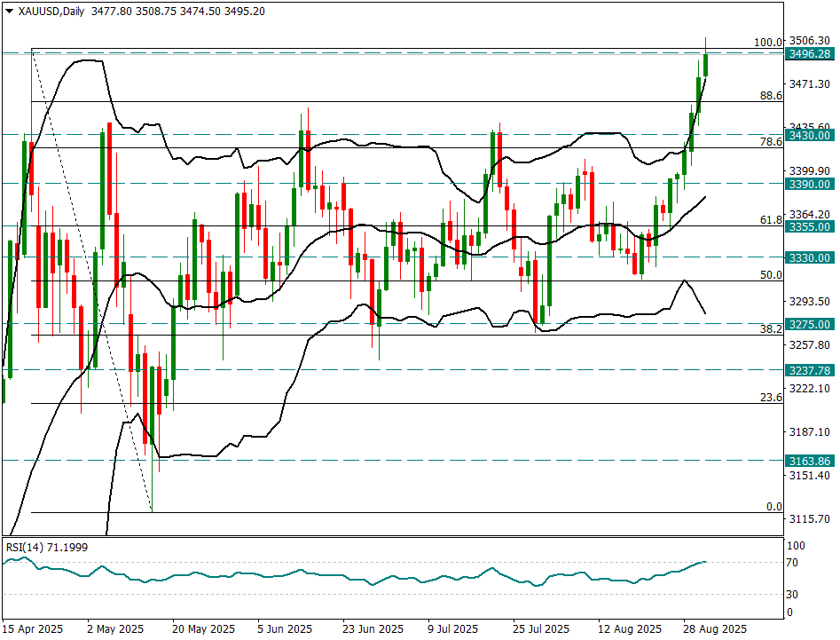Click the 3222.10 price scale value
Image resolution: width=840 pixels, height=640 pixels.
tap(810, 388)
